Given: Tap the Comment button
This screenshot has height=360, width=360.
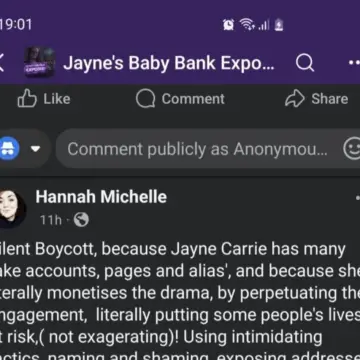Looking at the screenshot, I should [x=180, y=99].
